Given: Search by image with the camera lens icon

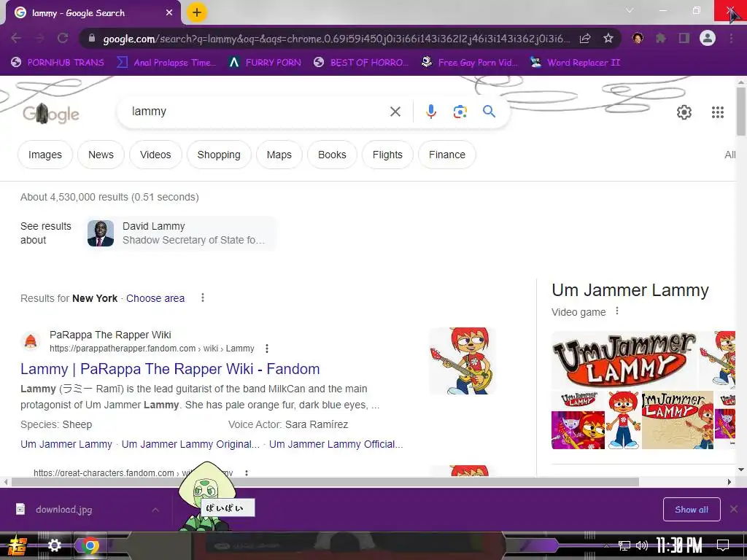Looking at the screenshot, I should pos(460,112).
